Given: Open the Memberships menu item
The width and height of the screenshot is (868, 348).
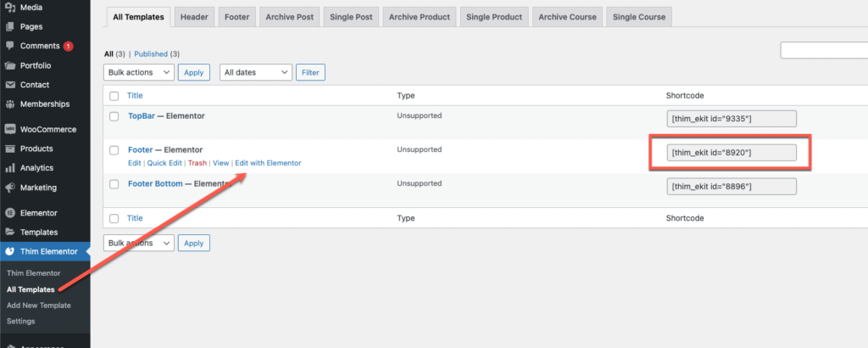Looking at the screenshot, I should pyautogui.click(x=45, y=104).
